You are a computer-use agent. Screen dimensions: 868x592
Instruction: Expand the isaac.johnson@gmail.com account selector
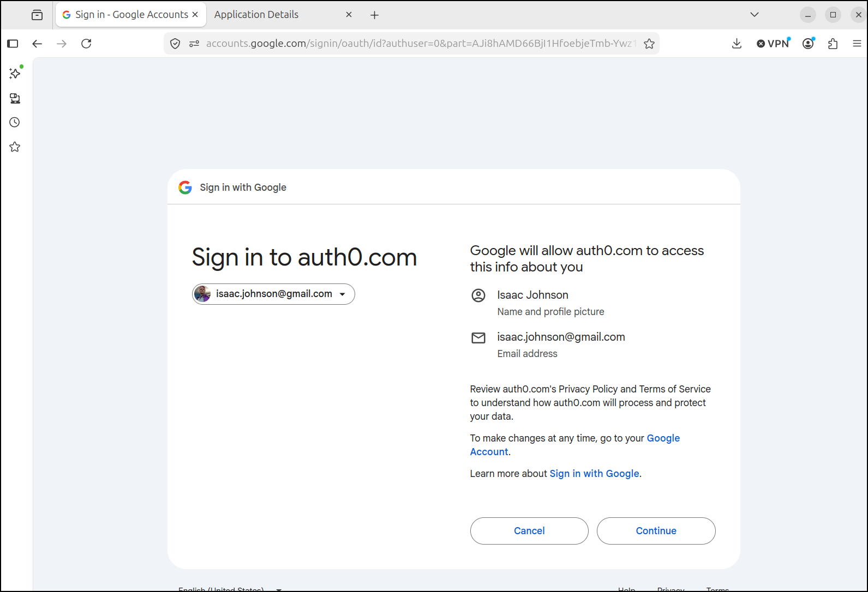pos(273,294)
